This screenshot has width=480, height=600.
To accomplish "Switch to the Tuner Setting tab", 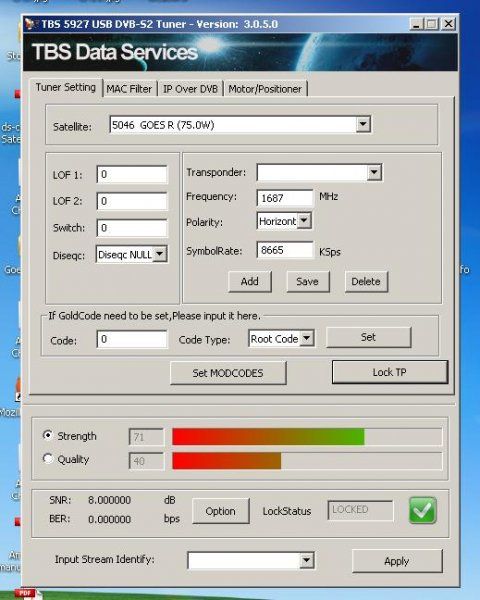I will click(x=65, y=88).
